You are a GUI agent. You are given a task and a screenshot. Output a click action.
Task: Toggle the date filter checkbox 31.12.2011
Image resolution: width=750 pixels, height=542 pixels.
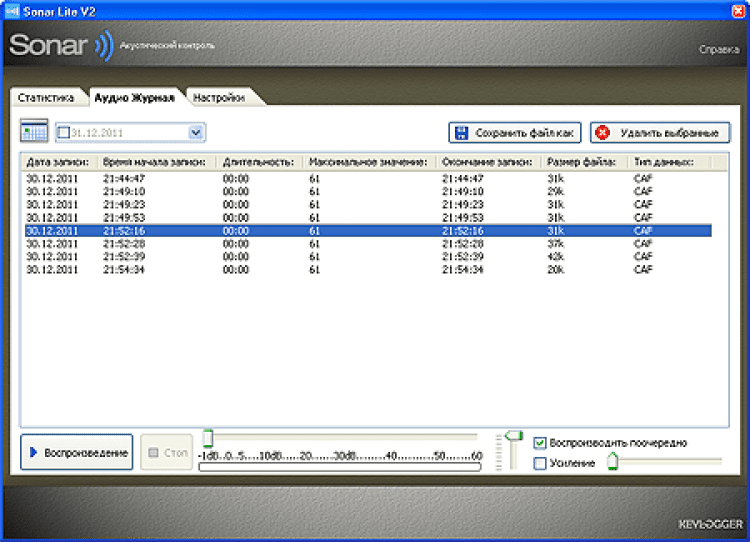pos(64,133)
